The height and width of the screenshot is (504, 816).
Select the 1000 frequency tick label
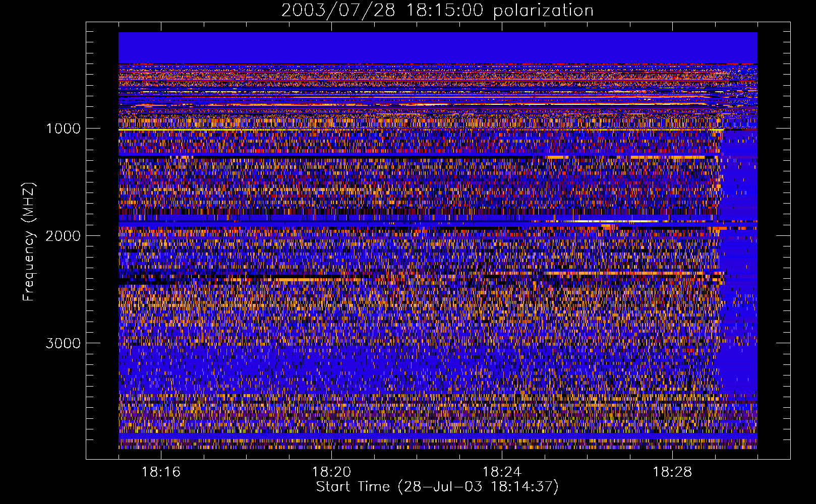click(63, 129)
